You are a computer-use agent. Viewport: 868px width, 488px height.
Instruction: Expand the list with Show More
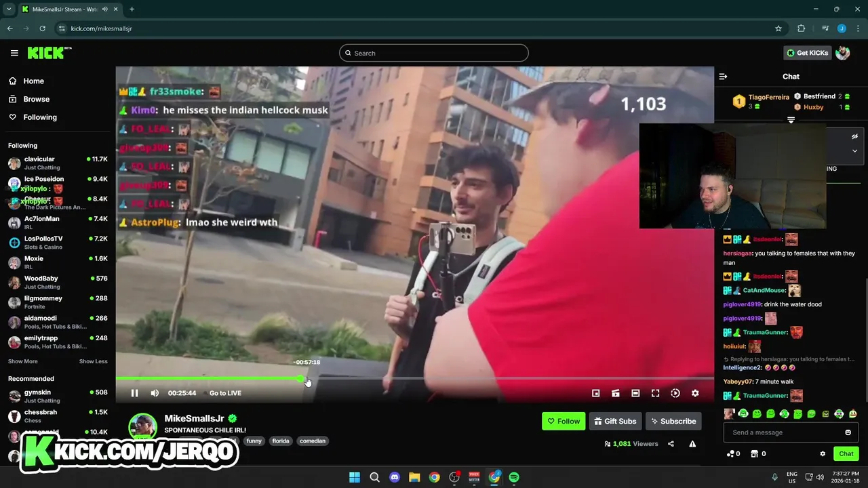click(23, 361)
